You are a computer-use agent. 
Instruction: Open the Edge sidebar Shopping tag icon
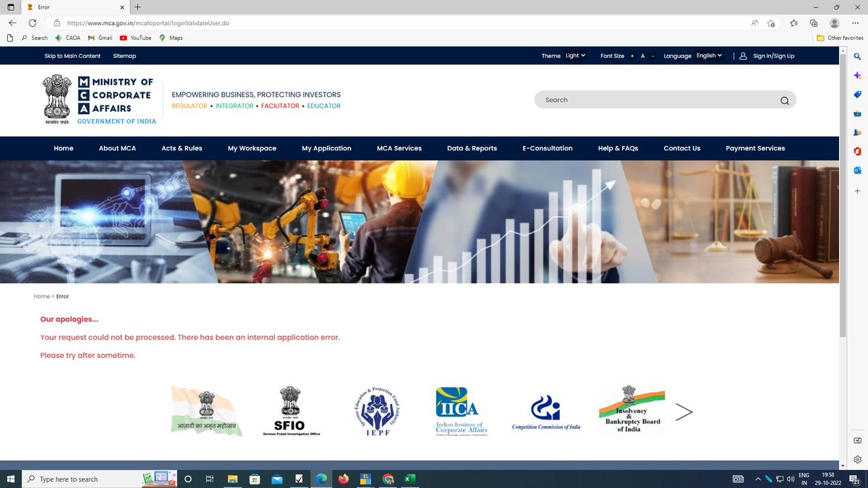(858, 94)
